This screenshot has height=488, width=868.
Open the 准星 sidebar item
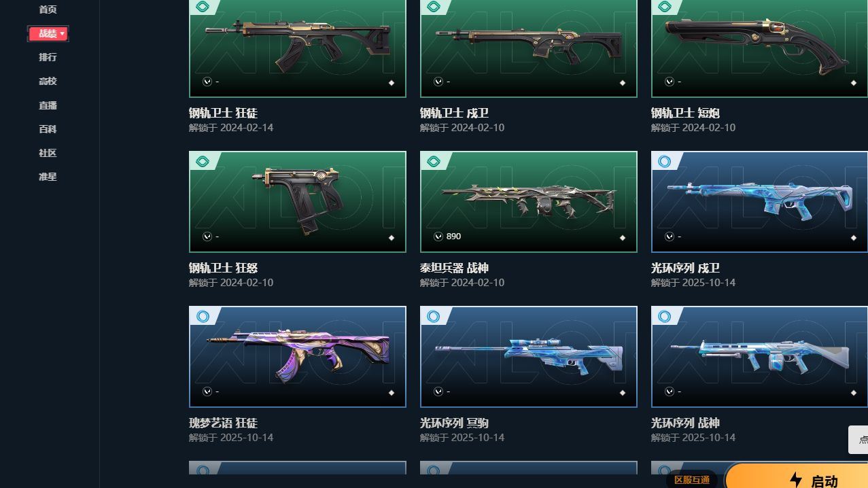coord(48,177)
